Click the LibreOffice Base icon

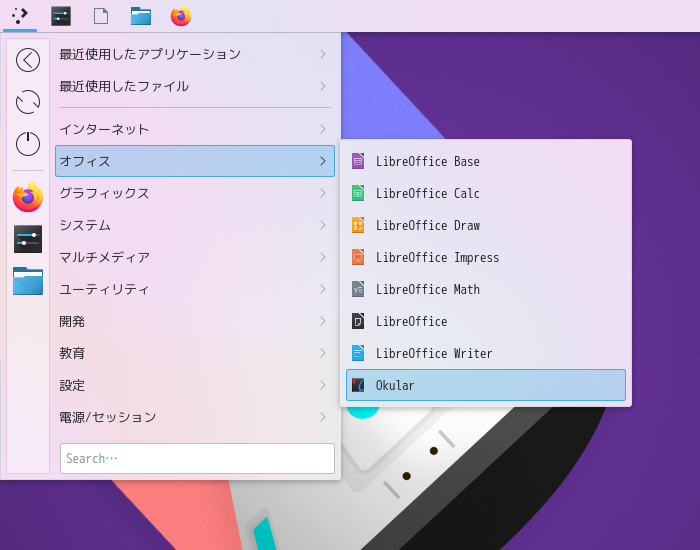pos(358,161)
